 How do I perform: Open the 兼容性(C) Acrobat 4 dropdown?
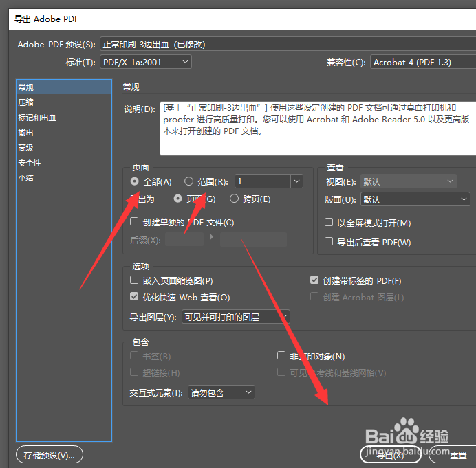pos(423,62)
